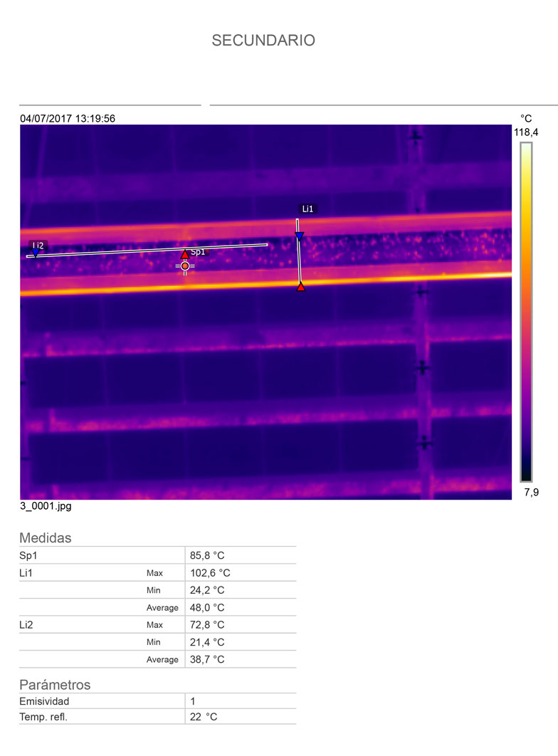558x756 pixels.
Task: Click the Sp1 label on thermal image
Action: [198, 252]
